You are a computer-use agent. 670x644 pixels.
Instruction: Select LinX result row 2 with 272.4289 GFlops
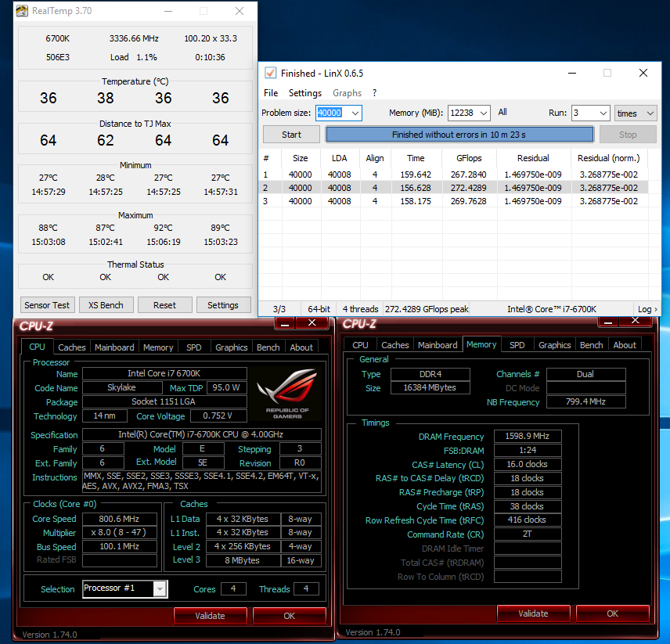pyautogui.click(x=454, y=188)
